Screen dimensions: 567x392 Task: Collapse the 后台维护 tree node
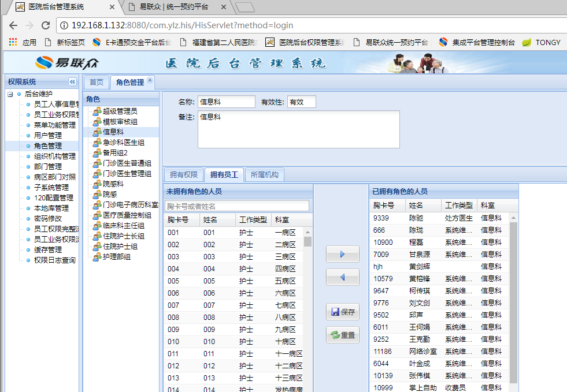pos(10,94)
